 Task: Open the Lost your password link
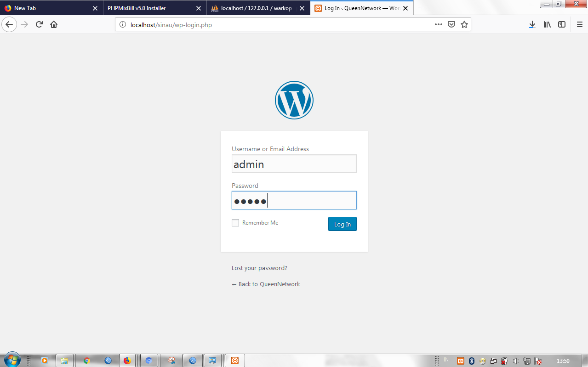(x=259, y=268)
